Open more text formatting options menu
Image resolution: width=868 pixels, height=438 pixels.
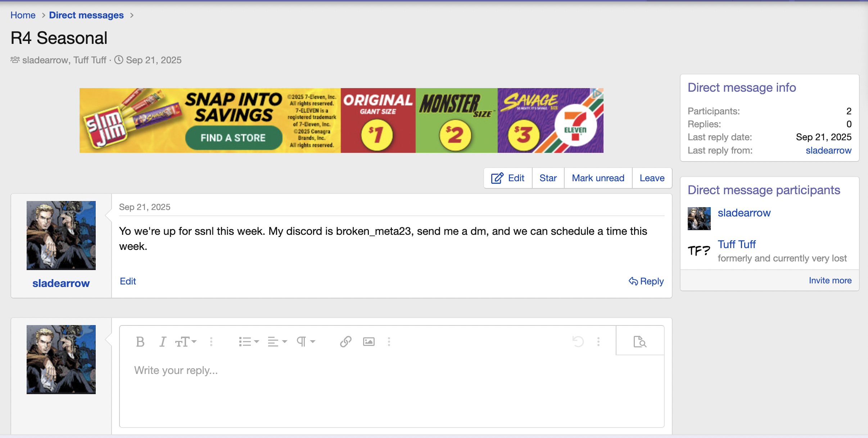click(x=211, y=341)
